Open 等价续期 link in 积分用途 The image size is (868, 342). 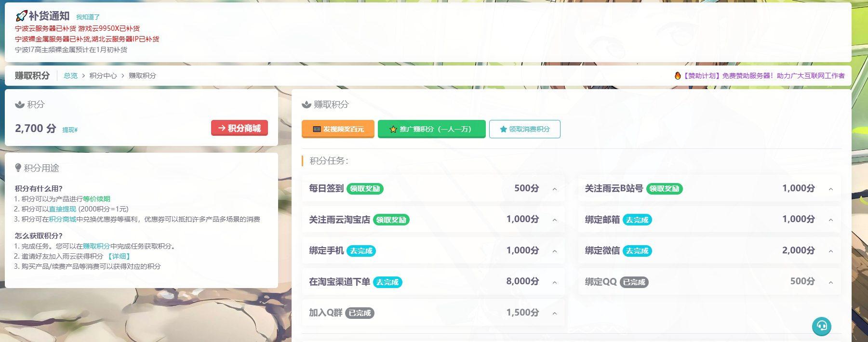(96, 199)
